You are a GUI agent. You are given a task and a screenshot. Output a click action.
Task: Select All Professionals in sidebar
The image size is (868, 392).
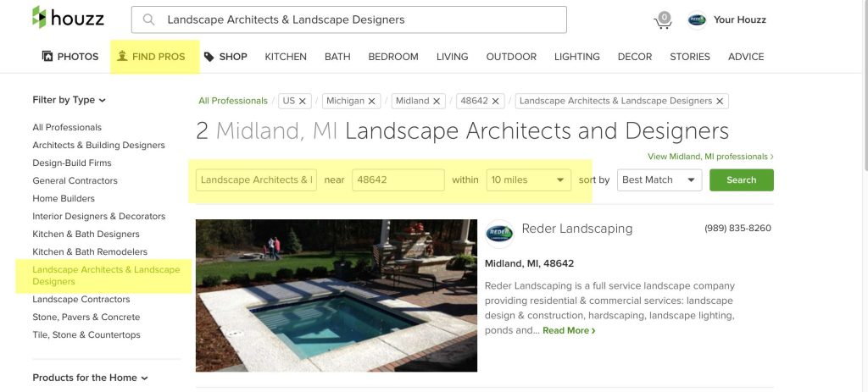click(x=67, y=127)
